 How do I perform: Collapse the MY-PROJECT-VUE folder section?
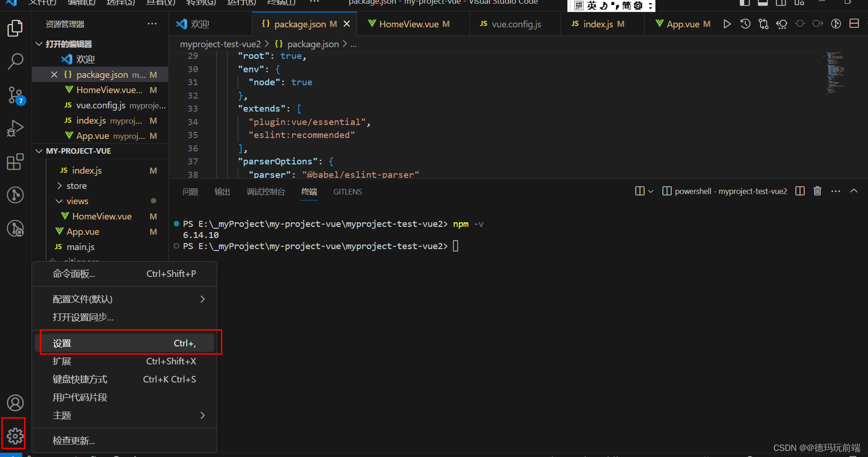tap(39, 151)
